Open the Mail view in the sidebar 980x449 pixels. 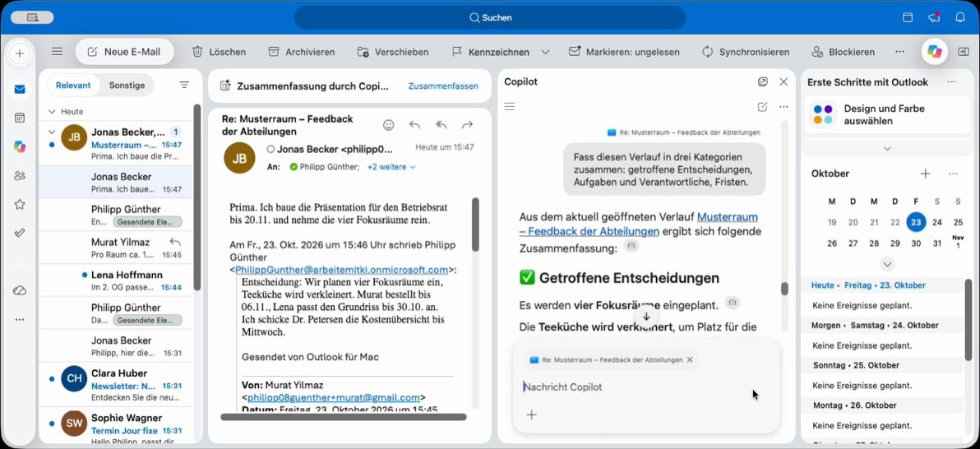pyautogui.click(x=20, y=90)
